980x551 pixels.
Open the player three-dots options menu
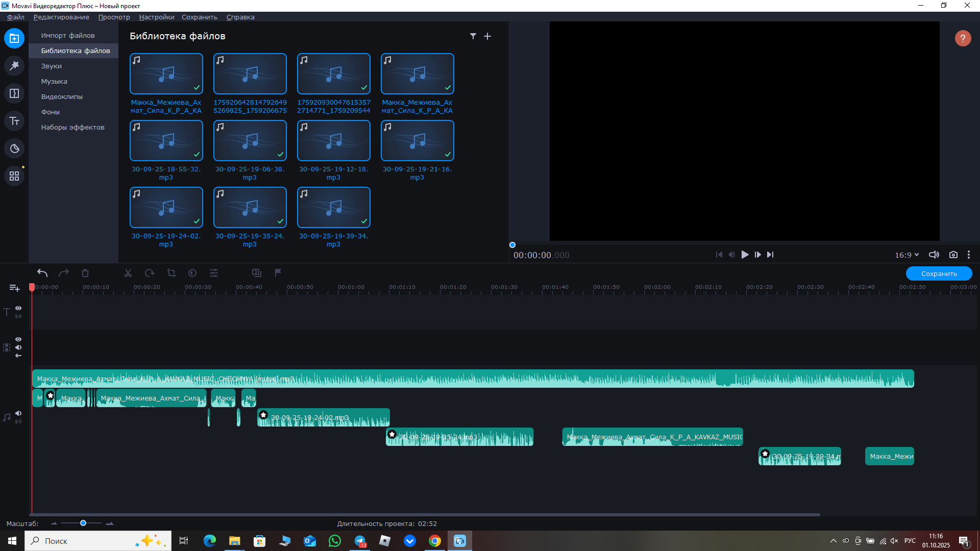point(969,255)
